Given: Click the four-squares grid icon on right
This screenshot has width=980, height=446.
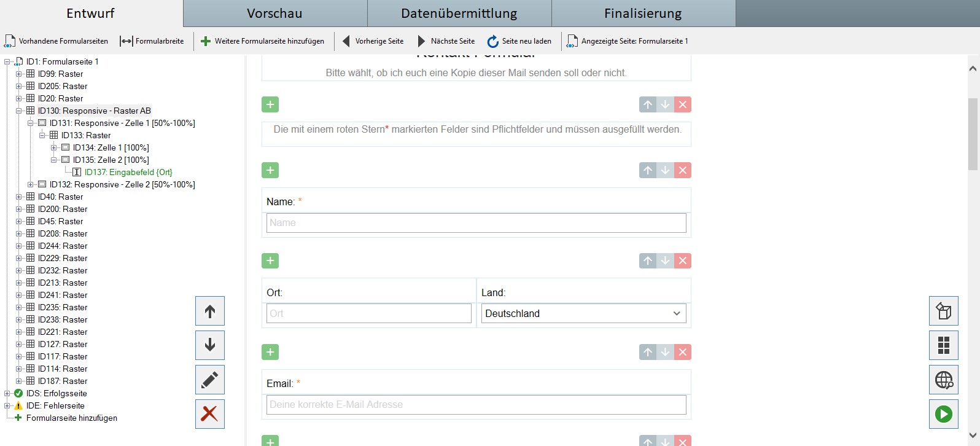Looking at the screenshot, I should click(943, 345).
